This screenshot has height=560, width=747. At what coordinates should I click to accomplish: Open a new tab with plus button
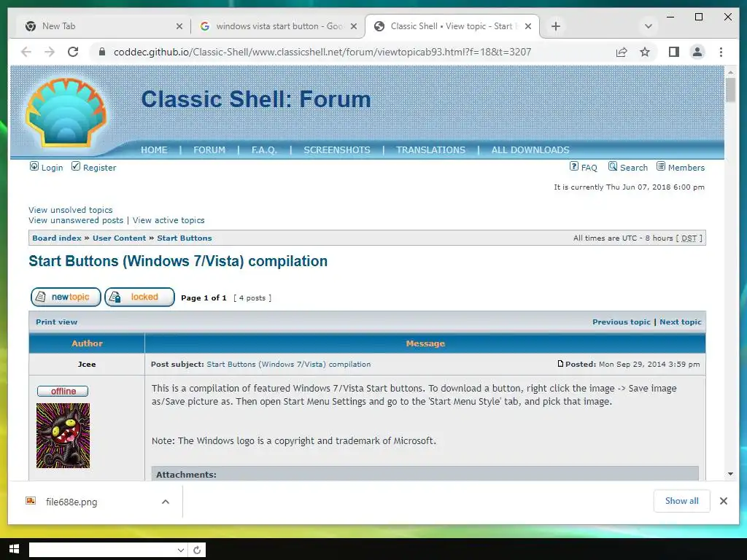[555, 26]
